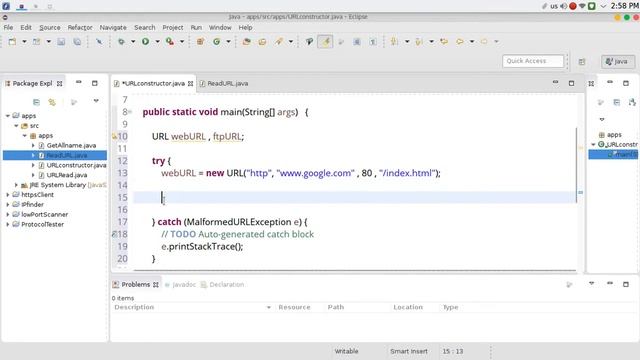Screen dimensions: 640x360
Task: Click the quick fix marker on line 10
Action: (x=114, y=136)
